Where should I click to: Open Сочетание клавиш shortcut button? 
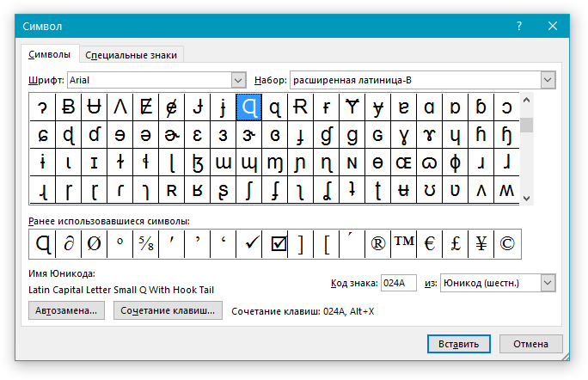click(168, 310)
